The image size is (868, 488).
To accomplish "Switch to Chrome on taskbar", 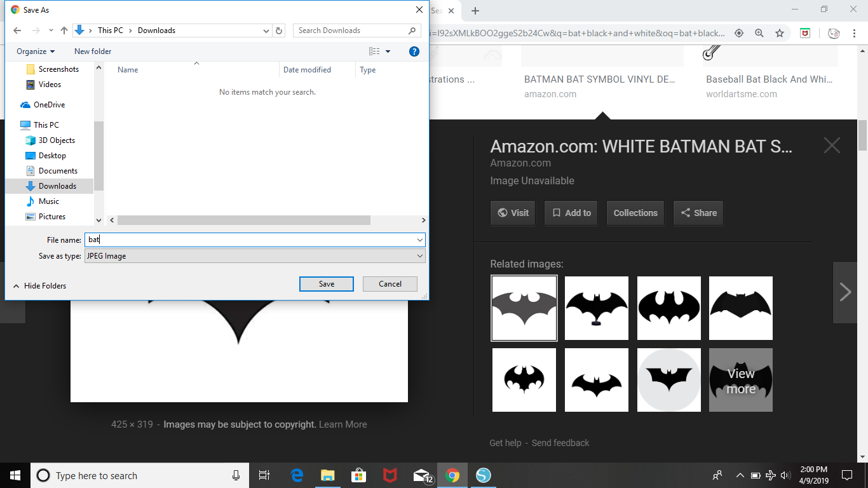I will (x=452, y=475).
